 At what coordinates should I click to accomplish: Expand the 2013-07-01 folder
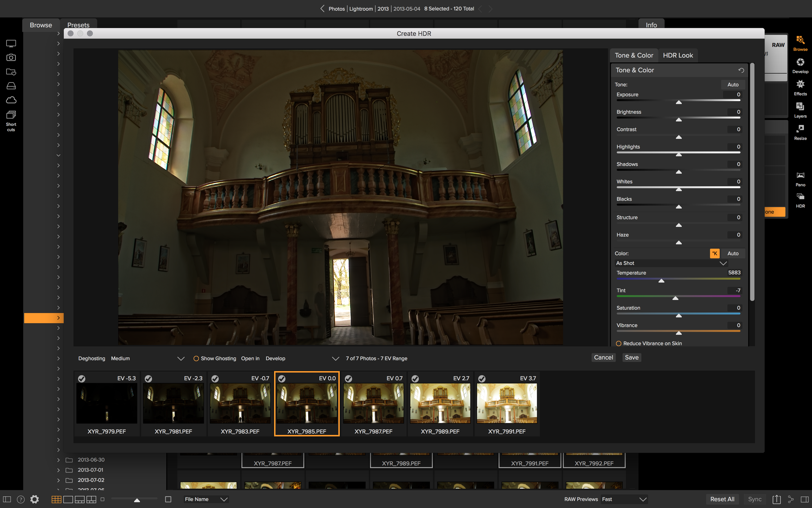58,470
